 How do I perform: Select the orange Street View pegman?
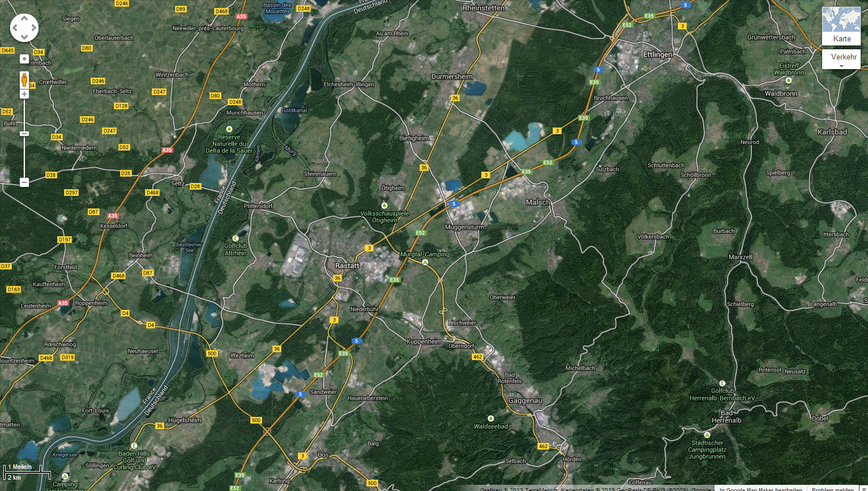pos(24,80)
